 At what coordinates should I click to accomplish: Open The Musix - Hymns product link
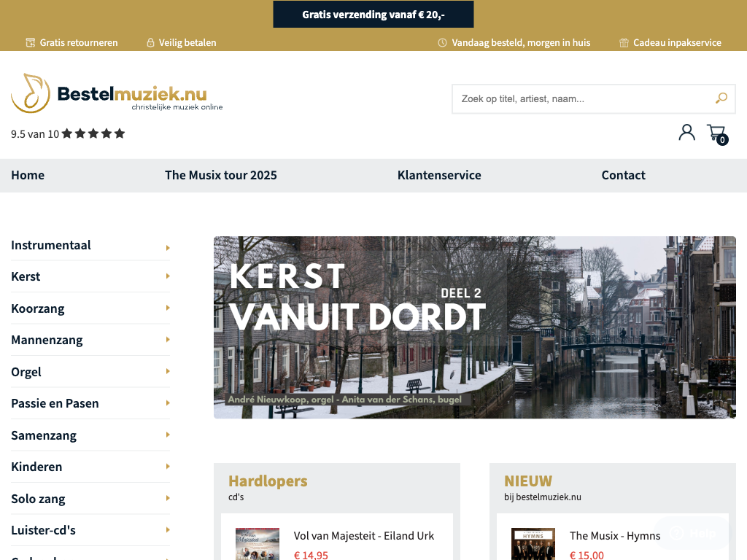(x=614, y=536)
